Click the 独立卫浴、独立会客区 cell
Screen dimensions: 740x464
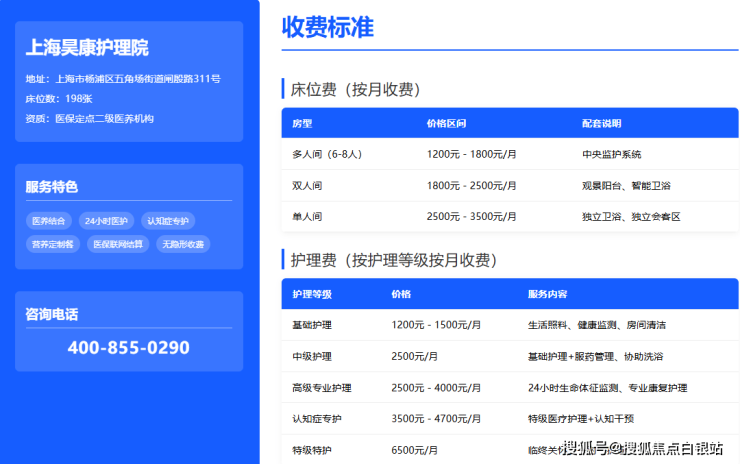631,217
